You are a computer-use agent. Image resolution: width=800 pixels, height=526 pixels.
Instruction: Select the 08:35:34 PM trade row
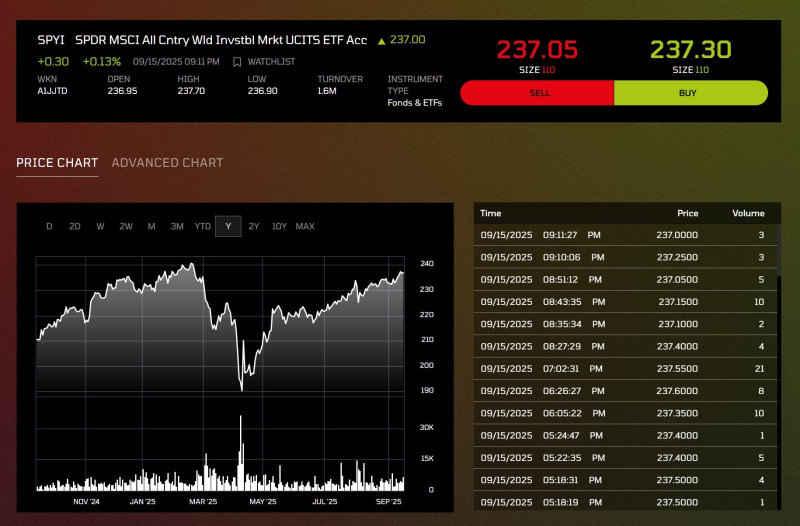(x=625, y=324)
